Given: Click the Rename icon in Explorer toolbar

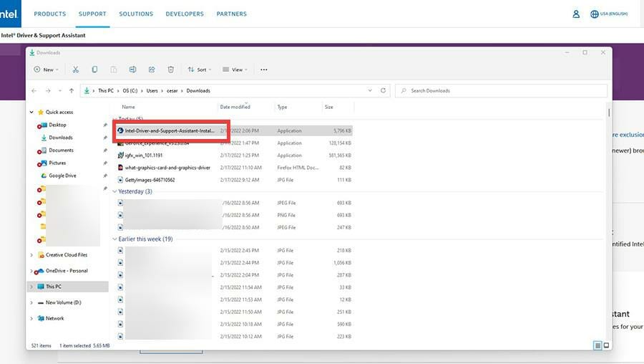Looking at the screenshot, I should pyautogui.click(x=132, y=70).
